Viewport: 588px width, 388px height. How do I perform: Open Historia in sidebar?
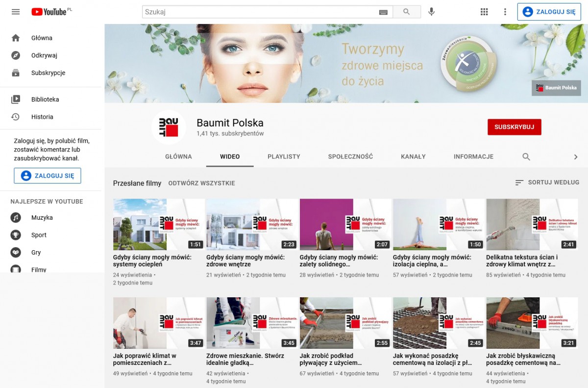pos(42,117)
